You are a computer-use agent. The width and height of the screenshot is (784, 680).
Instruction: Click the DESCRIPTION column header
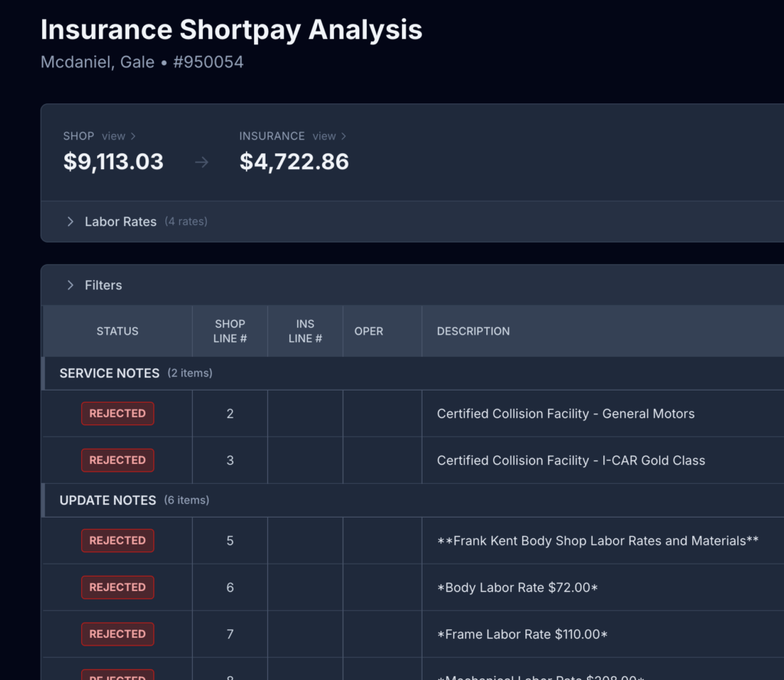[473, 332]
